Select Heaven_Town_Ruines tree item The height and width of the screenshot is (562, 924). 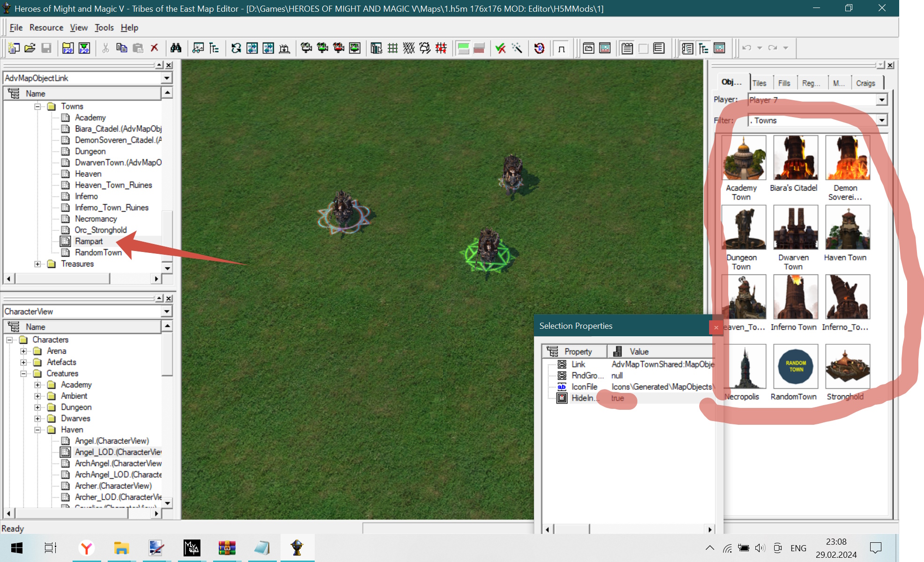click(113, 185)
